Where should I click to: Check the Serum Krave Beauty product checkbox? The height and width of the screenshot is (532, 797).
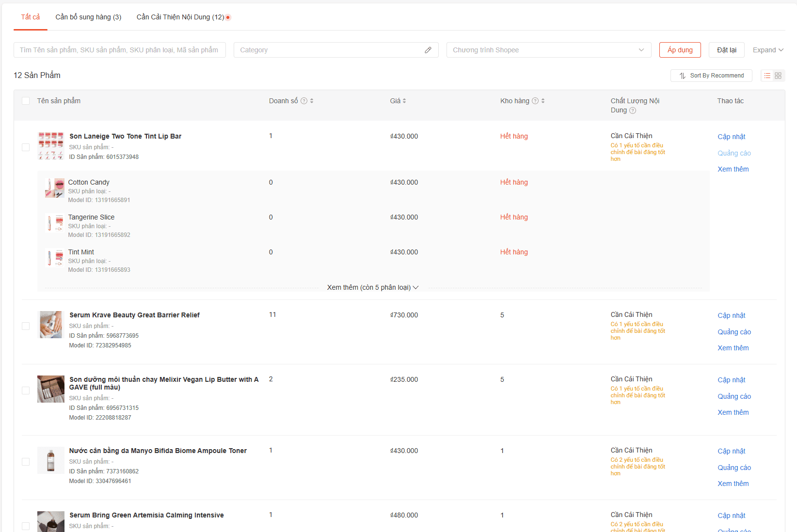(26, 326)
